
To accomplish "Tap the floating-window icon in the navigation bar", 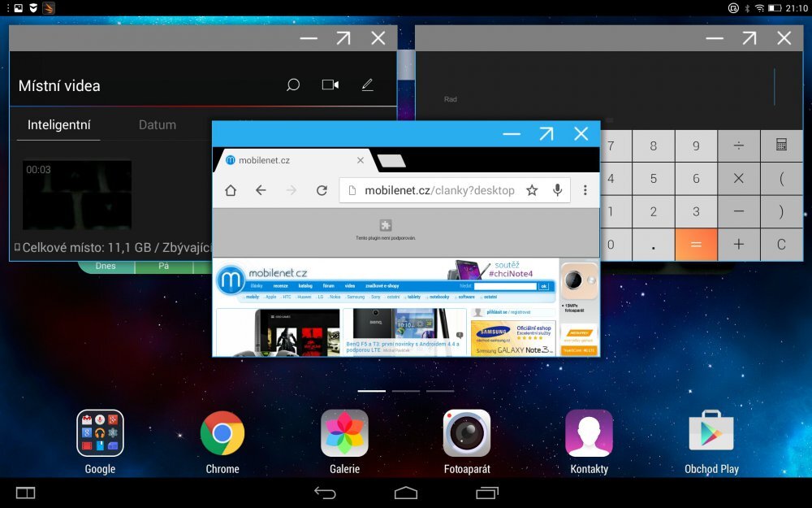I will [x=24, y=493].
